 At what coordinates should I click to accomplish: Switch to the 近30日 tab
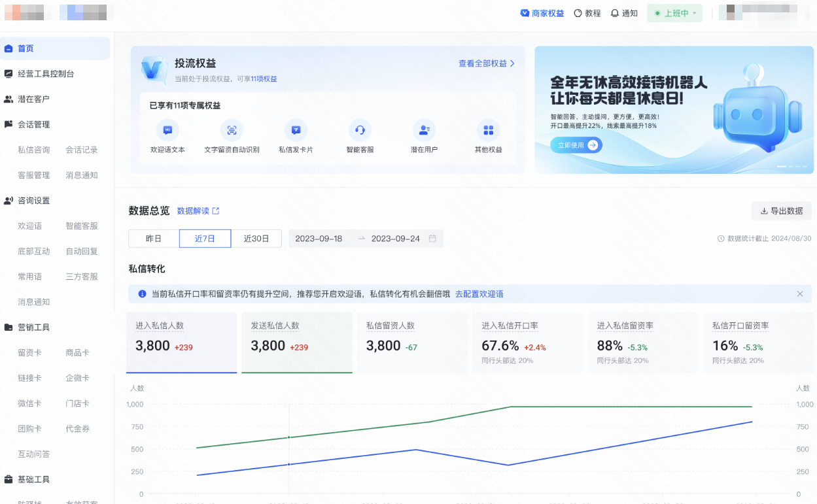(x=255, y=239)
